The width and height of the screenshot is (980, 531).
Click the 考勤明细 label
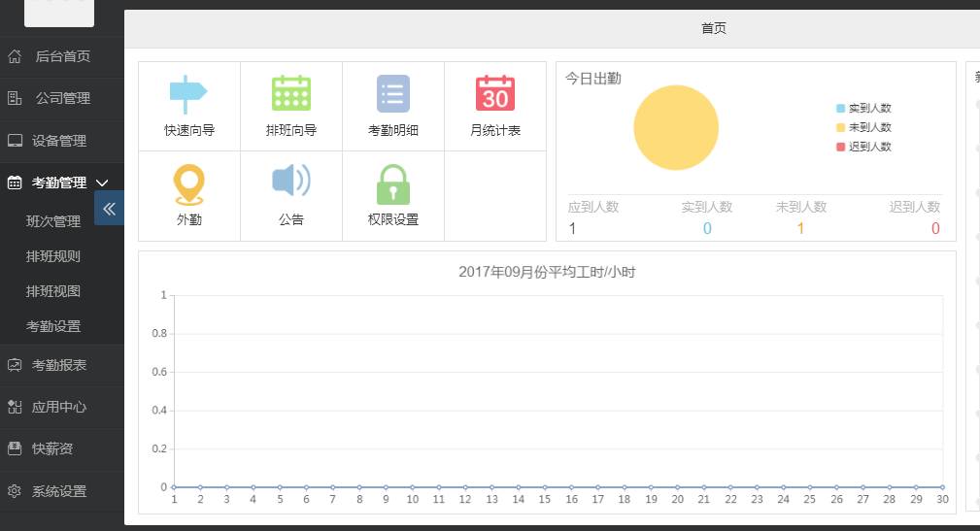[x=393, y=130]
